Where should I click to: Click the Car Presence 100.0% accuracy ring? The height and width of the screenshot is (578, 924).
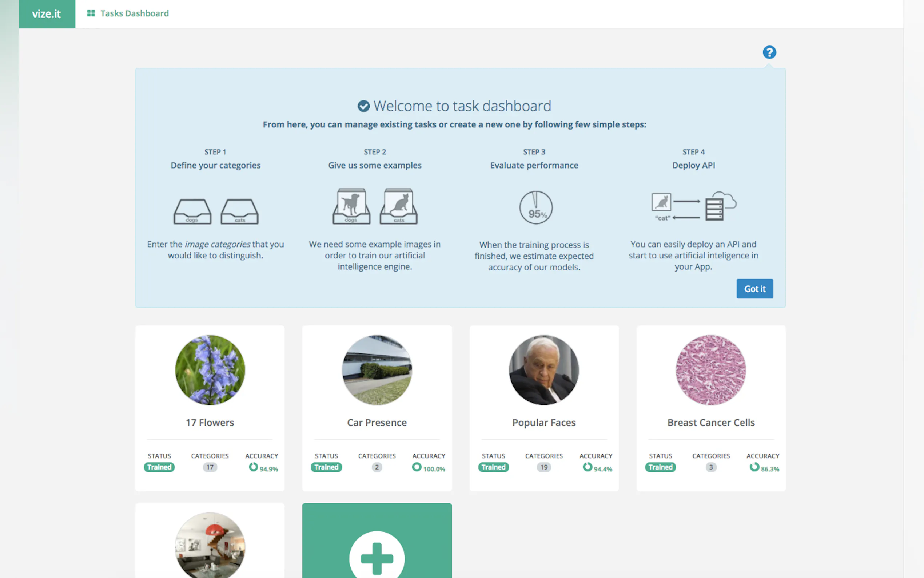tap(417, 467)
